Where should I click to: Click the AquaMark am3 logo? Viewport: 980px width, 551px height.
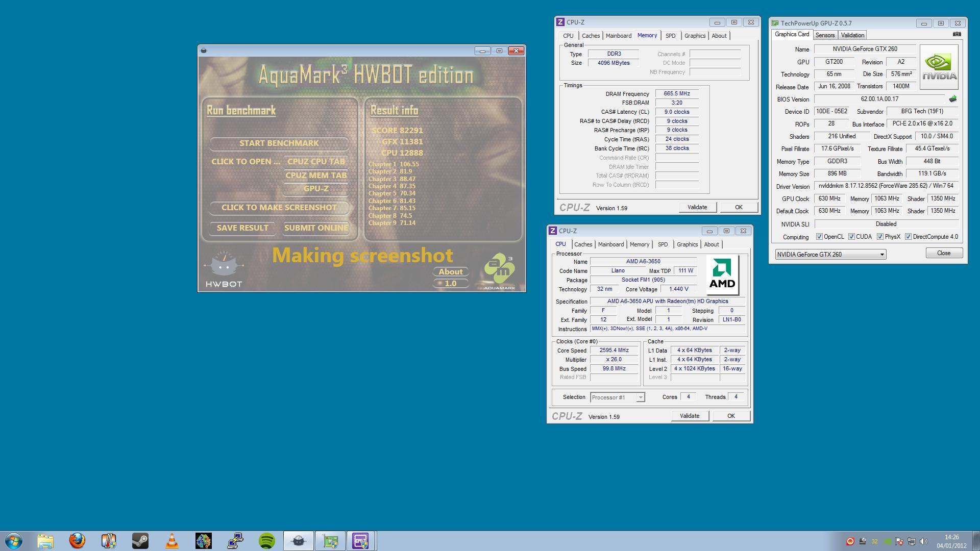point(500,271)
